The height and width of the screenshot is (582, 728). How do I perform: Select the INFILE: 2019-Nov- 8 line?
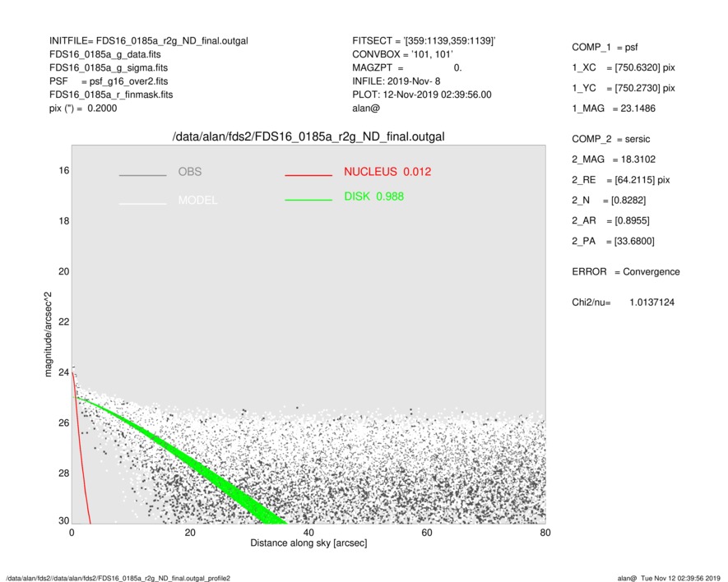click(396, 81)
